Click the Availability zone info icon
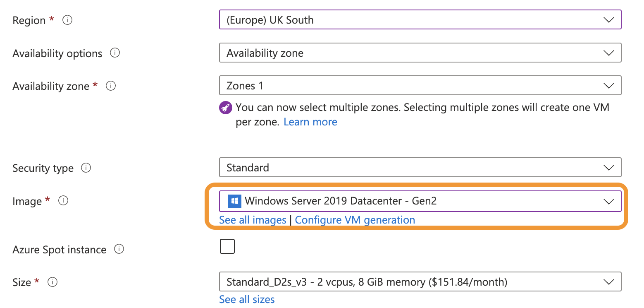The height and width of the screenshot is (308, 644). point(111,86)
